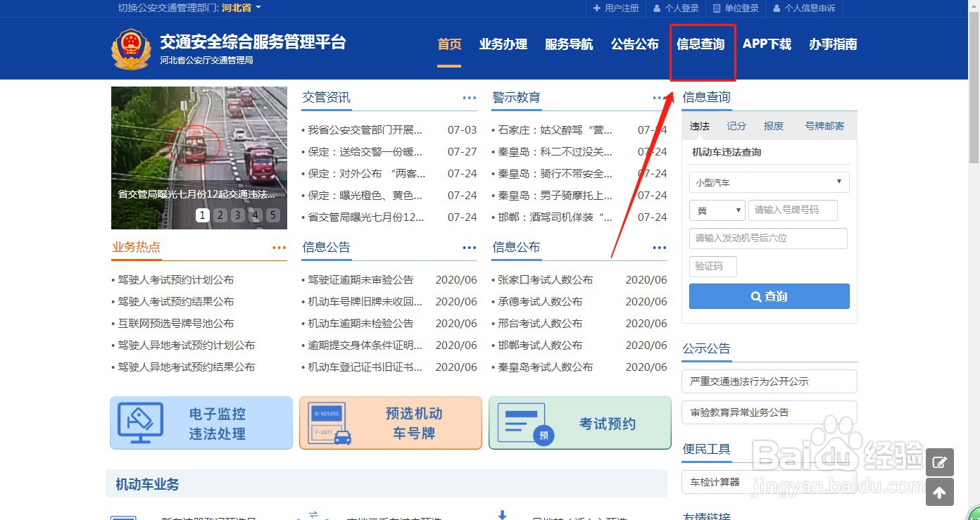This screenshot has width=980, height=520.
Task: Click the highway news carousel image
Action: tap(199, 158)
